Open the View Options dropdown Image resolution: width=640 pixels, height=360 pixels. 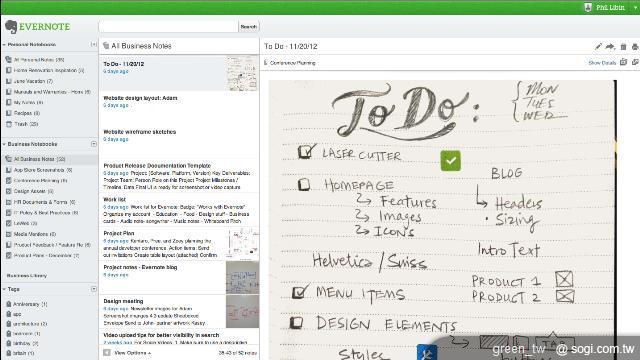pyautogui.click(x=132, y=353)
